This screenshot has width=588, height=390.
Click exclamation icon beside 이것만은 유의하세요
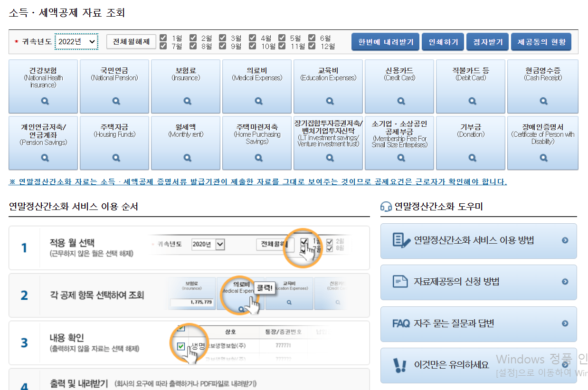click(400, 365)
